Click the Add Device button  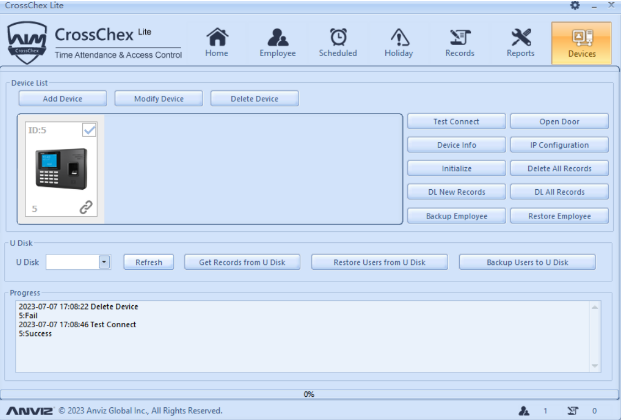(x=62, y=98)
